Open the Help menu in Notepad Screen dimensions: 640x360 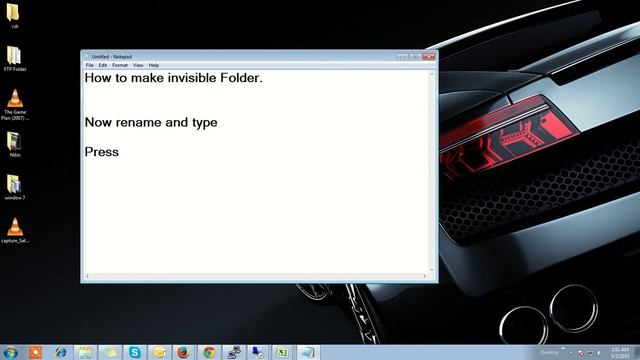click(153, 65)
